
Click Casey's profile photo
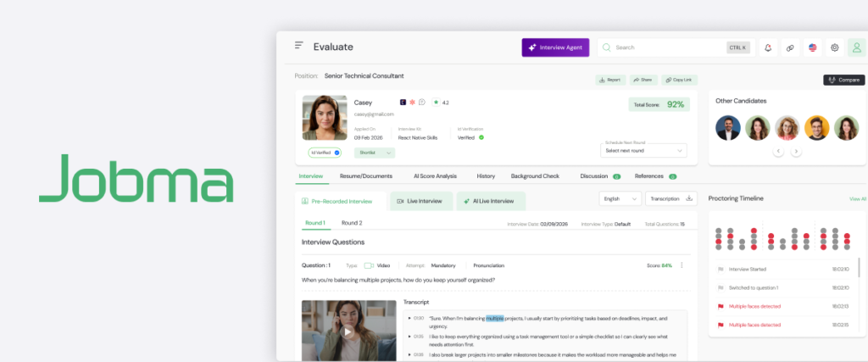pos(325,117)
